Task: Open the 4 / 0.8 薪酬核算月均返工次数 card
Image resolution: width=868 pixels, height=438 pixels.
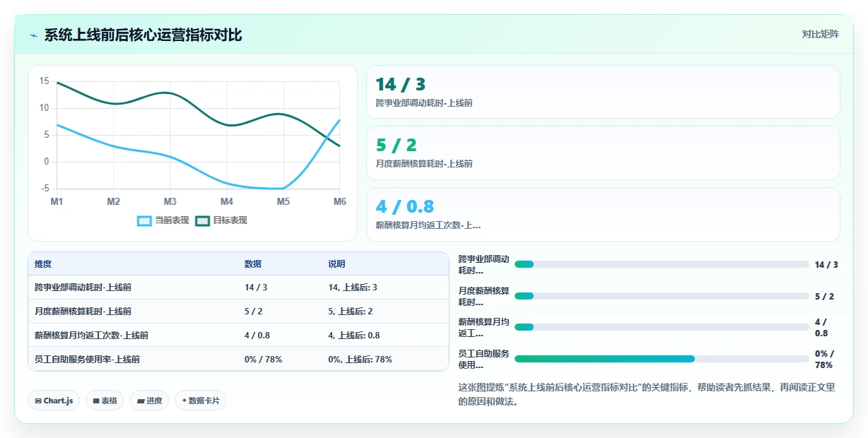Action: pos(603,214)
